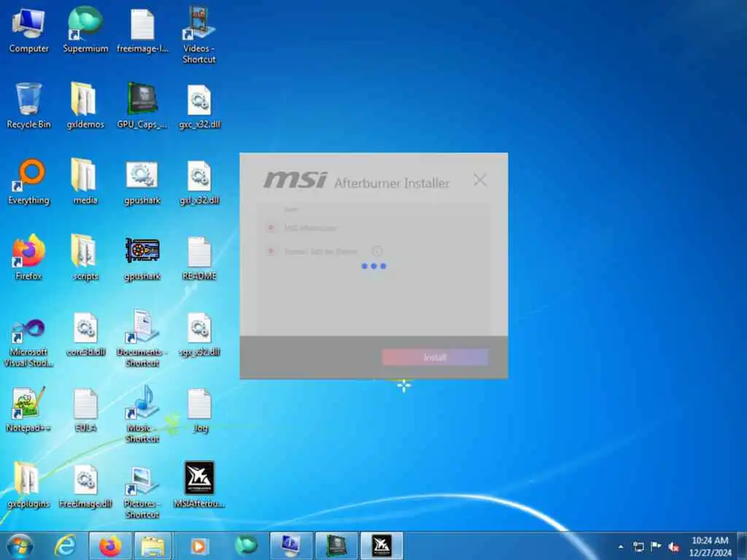747x560 pixels.
Task: Click the Show desktop strip after the clock
Action: tap(742, 545)
